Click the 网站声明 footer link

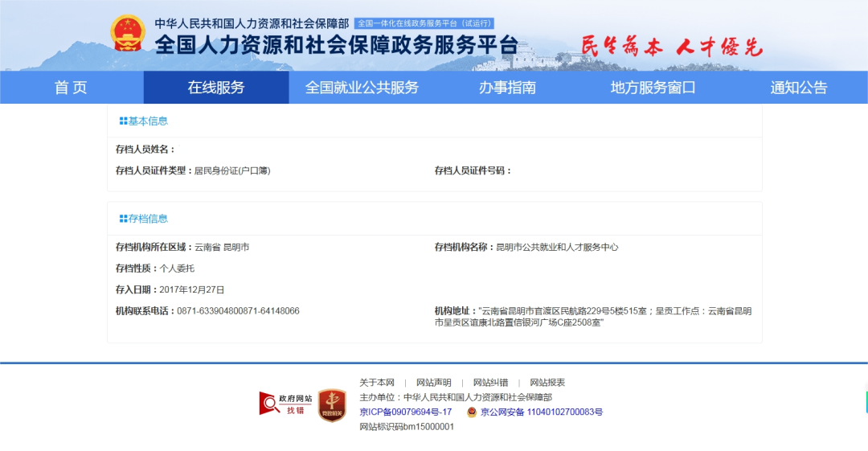pos(433,383)
